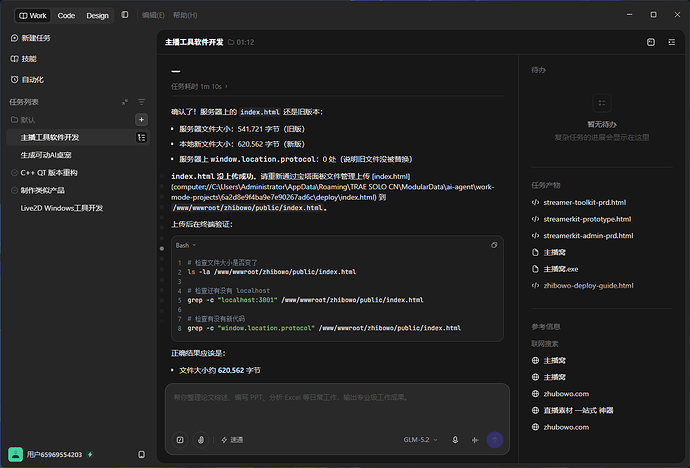The width and height of the screenshot is (690, 468).
Task: Click the globe icon beside 直播素材 一站式 神器
Action: [x=535, y=411]
